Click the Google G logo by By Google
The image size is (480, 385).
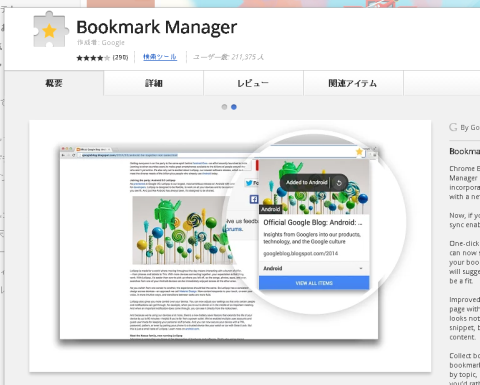point(453,127)
